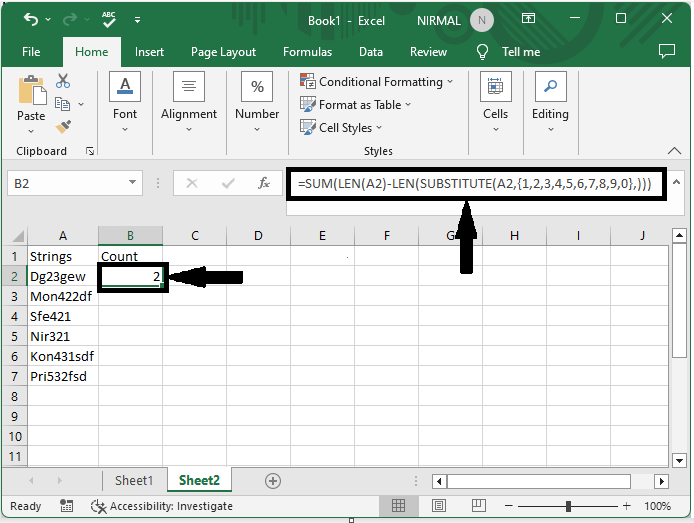Image resolution: width=694 pixels, height=523 pixels.
Task: Switch to Normal view icon
Action: [x=398, y=505]
